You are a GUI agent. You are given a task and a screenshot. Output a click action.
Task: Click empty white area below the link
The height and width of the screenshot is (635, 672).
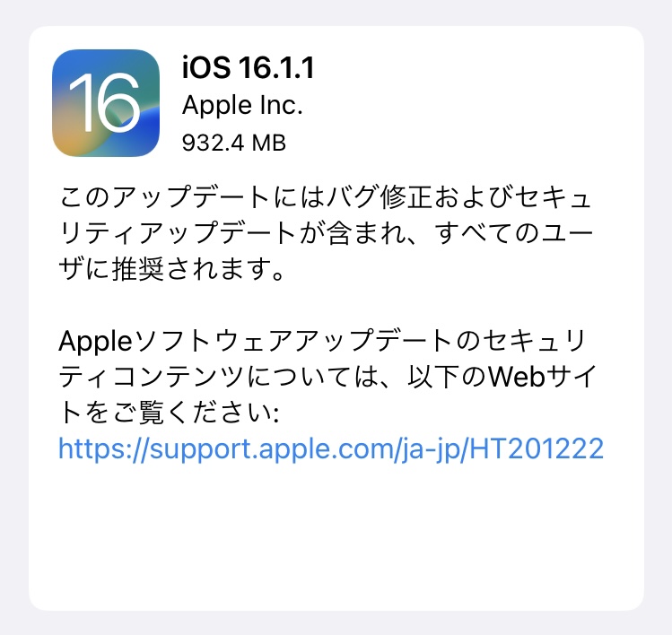[x=336, y=535]
